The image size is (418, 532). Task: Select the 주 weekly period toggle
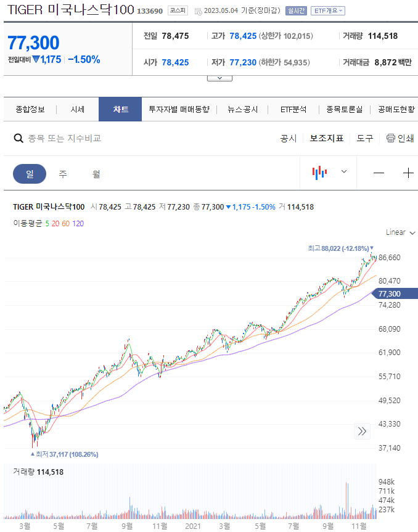63,174
